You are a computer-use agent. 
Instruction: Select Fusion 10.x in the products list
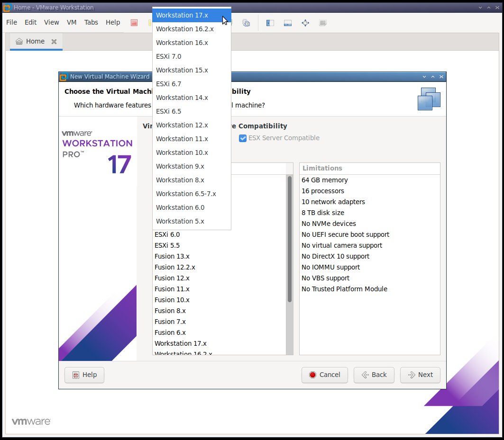tap(219, 300)
